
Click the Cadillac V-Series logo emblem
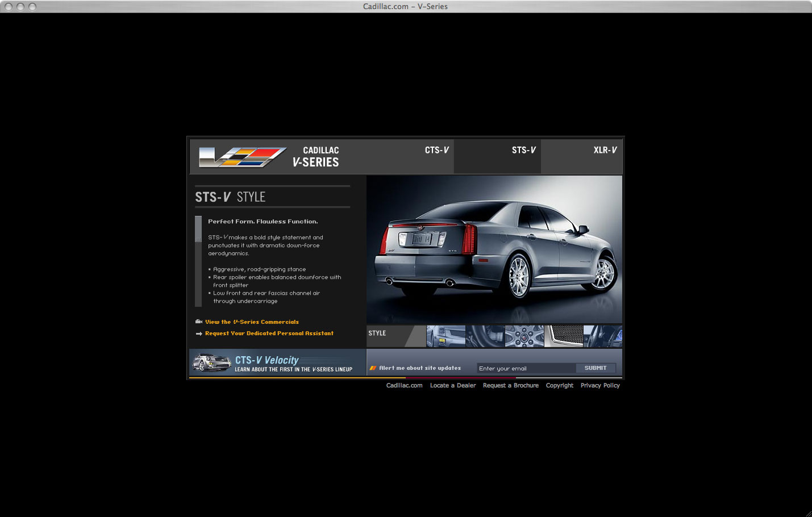pyautogui.click(x=243, y=157)
